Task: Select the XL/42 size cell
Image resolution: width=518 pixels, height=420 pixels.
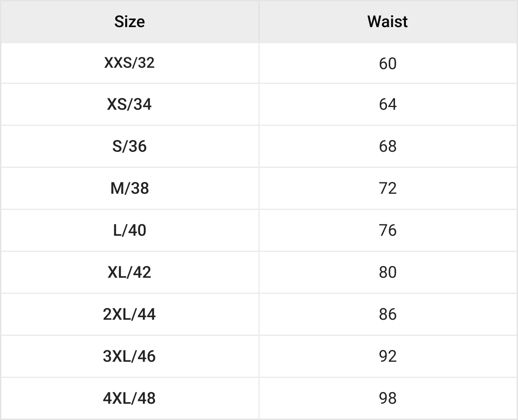Action: click(x=129, y=272)
